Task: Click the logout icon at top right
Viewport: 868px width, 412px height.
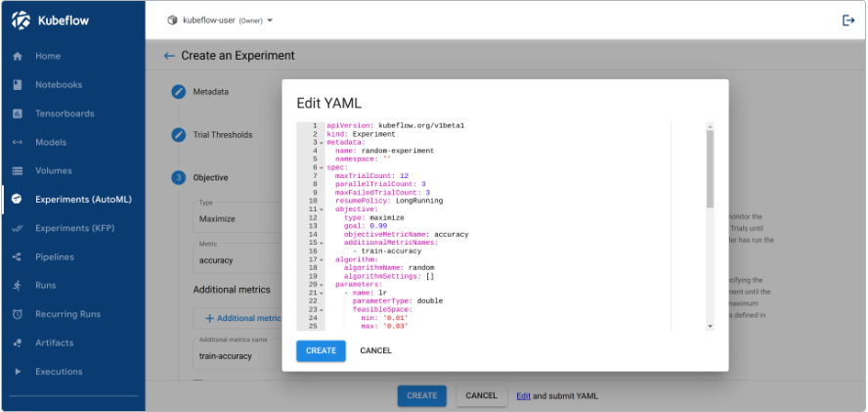Action: [x=847, y=21]
